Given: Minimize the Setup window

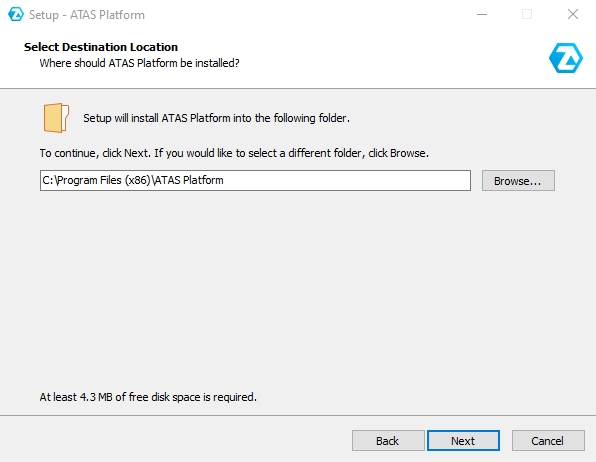Looking at the screenshot, I should point(482,14).
